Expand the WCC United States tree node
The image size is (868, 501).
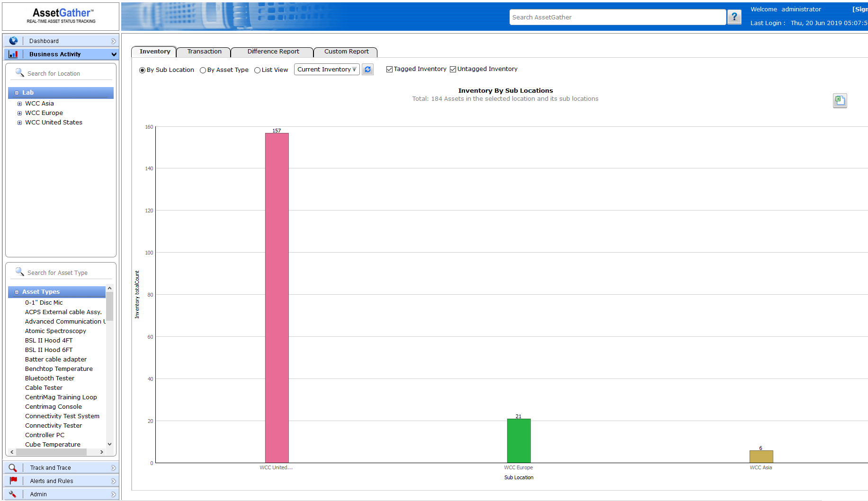pos(19,123)
